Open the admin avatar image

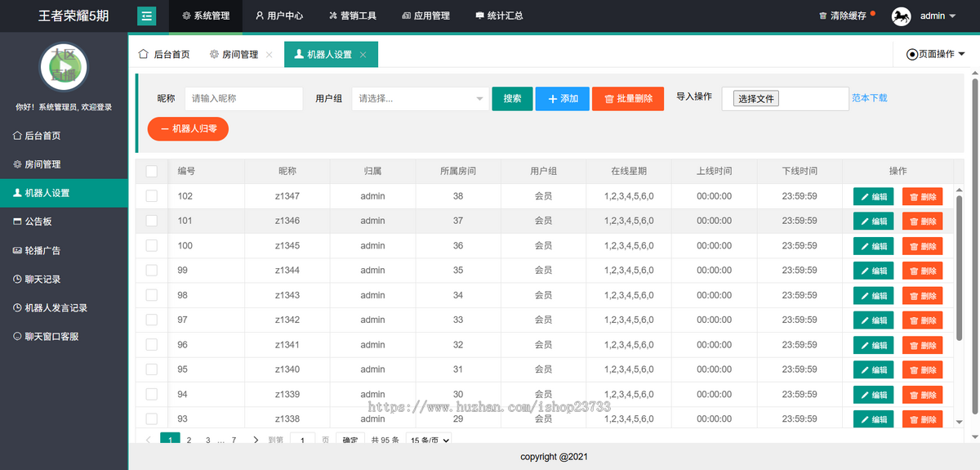coord(902,16)
